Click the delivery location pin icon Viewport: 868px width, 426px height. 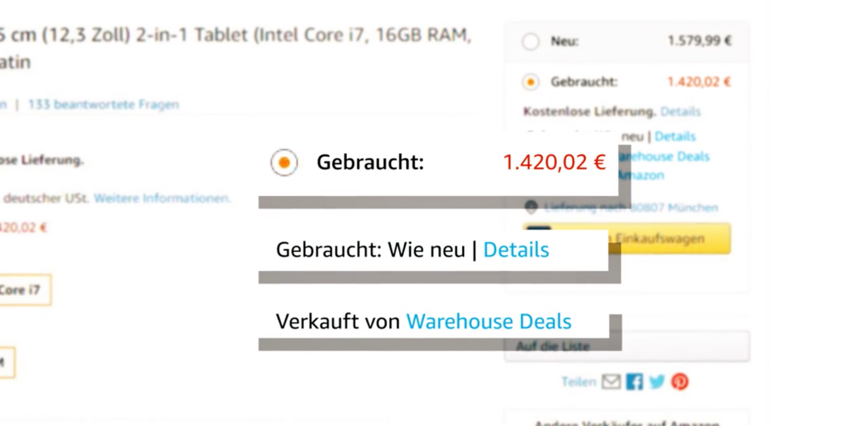pyautogui.click(x=531, y=207)
